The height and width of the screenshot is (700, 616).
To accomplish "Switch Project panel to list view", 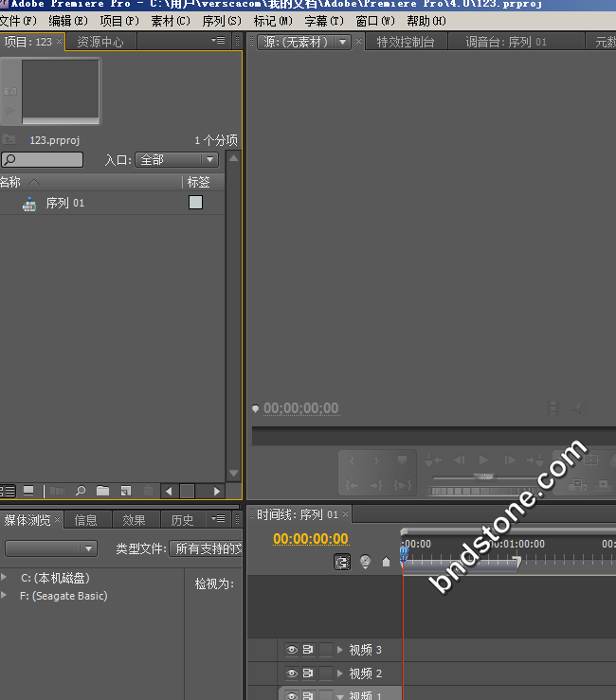I will click(x=8, y=491).
